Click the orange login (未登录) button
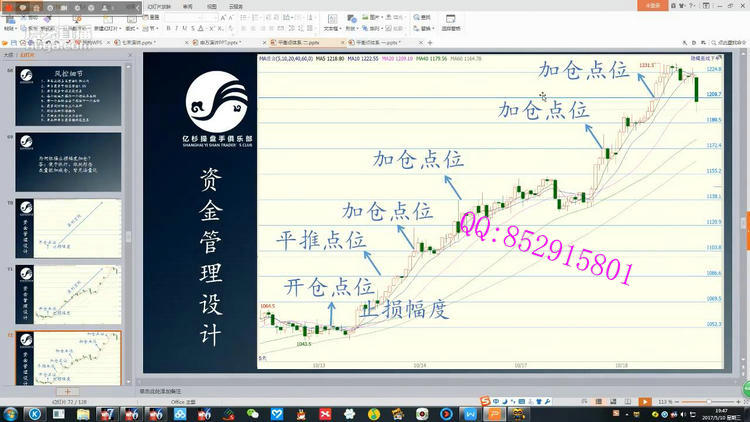Screen dimensions: 750x422 point(653,5)
